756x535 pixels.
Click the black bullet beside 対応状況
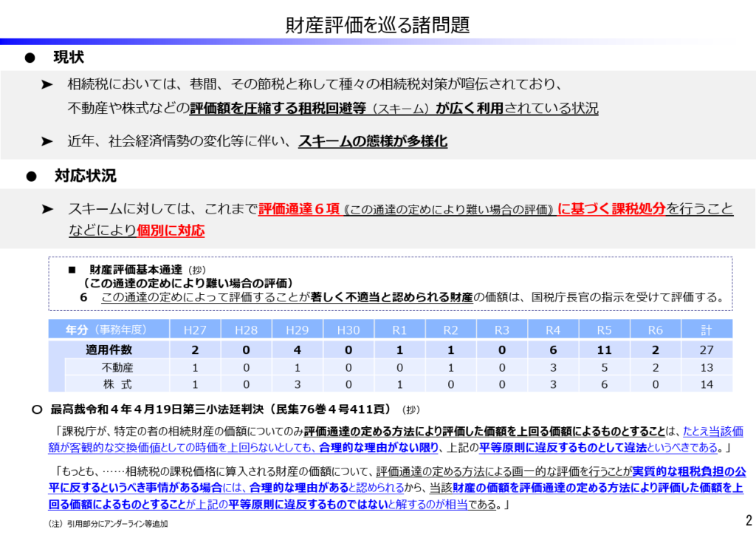tap(30, 176)
